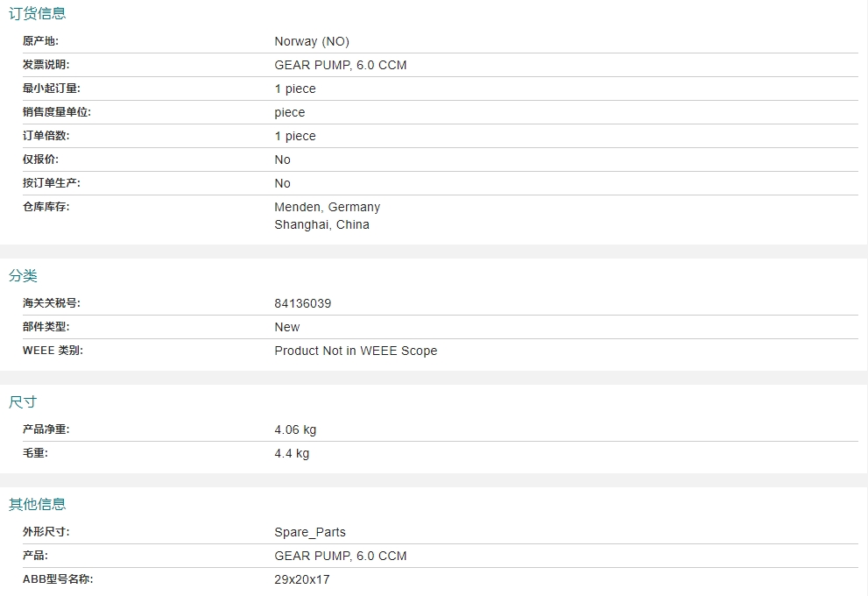The image size is (868, 596).
Task: Click the 仅报价 No value
Action: pyautogui.click(x=282, y=160)
